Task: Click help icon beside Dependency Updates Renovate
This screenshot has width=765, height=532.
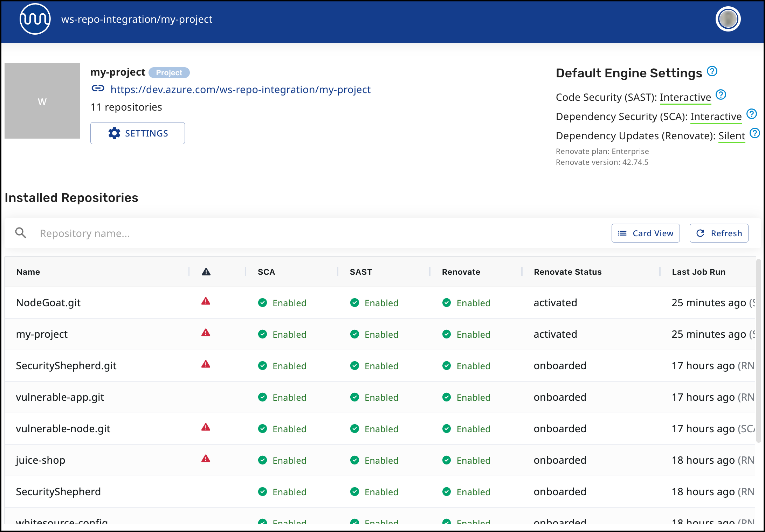Action: (755, 133)
